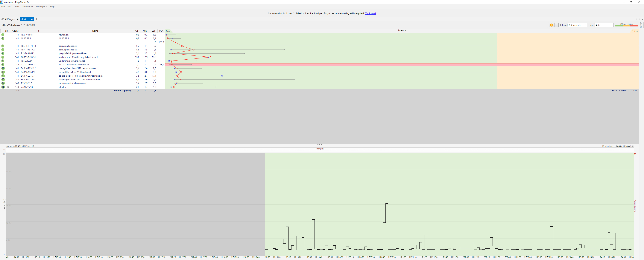Click the 100ms 200ms latency color scale
The height and width of the screenshot is (260, 644).
click(x=626, y=25)
